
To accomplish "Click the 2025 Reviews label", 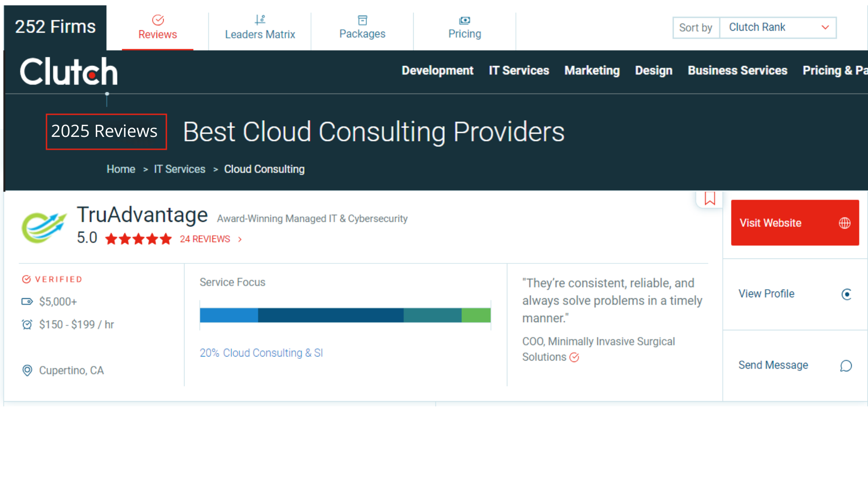I will [x=104, y=131].
